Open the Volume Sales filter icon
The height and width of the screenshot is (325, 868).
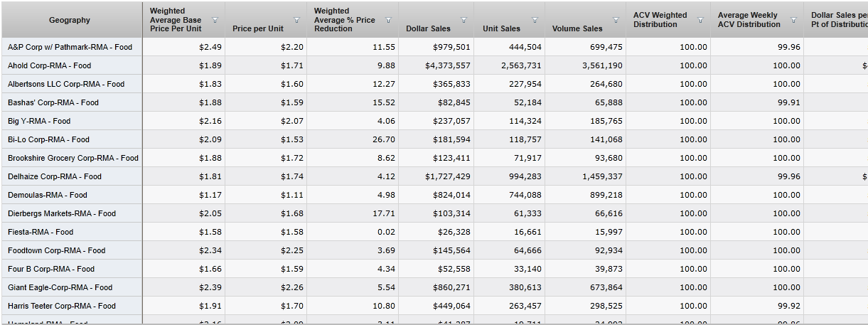(x=616, y=20)
